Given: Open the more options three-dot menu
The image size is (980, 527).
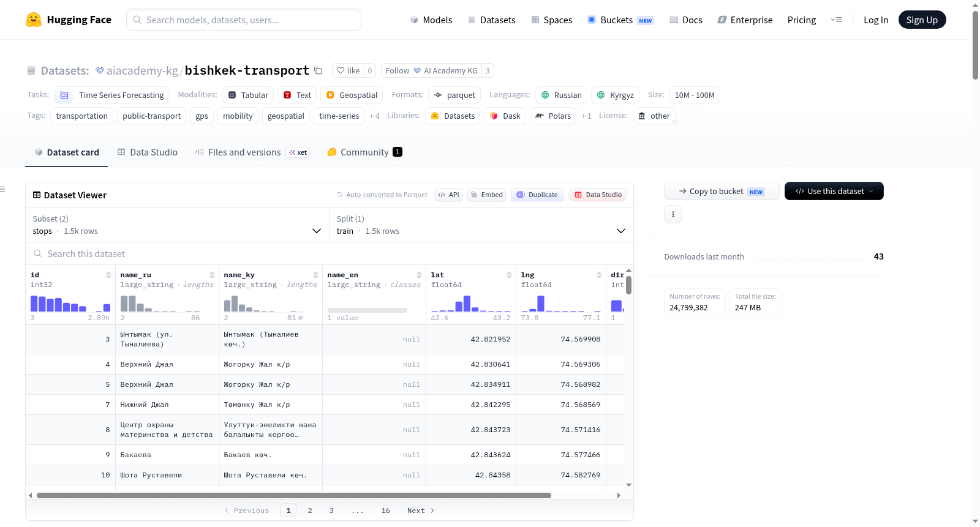Looking at the screenshot, I should (x=673, y=214).
